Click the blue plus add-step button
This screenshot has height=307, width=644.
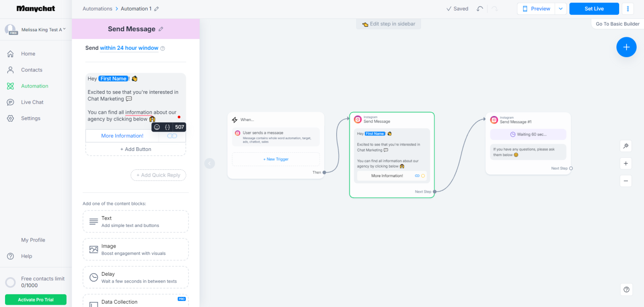[626, 47]
